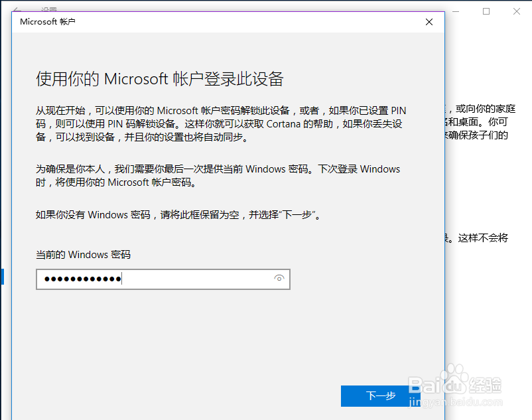Close the Microsoft 帐户 dialog

[x=429, y=22]
